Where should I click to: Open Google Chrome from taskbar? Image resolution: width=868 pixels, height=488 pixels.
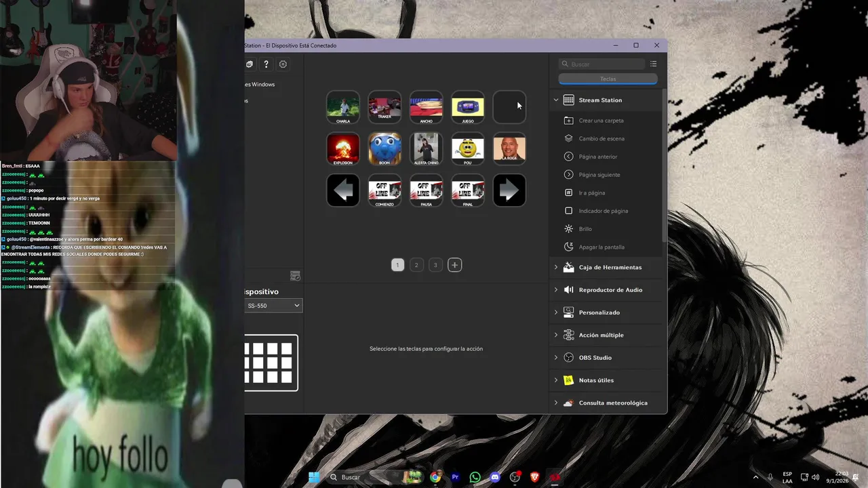tap(435, 477)
